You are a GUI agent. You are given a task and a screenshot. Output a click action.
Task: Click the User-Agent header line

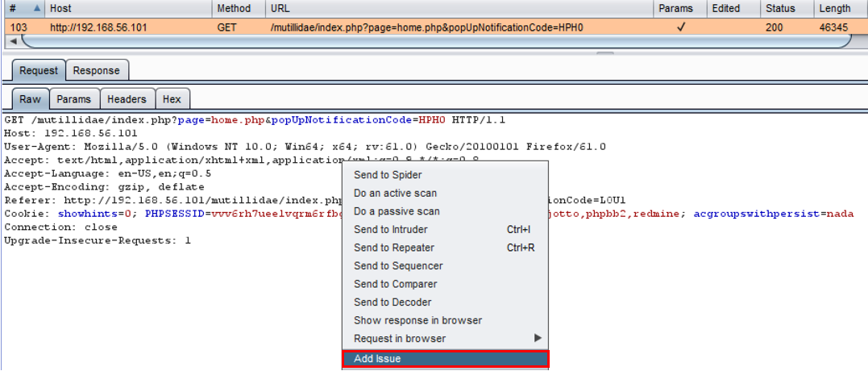305,147
